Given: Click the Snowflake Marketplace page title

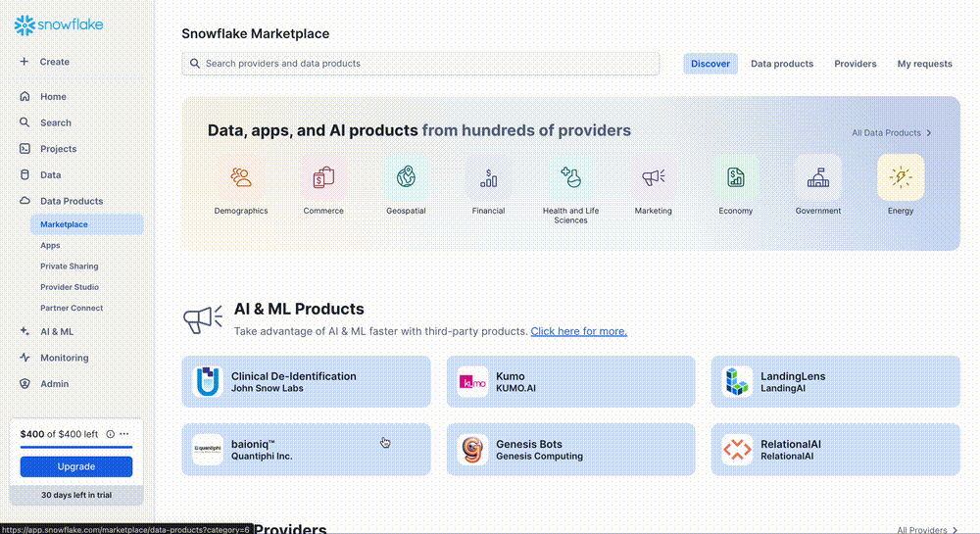Looking at the screenshot, I should pos(256,33).
